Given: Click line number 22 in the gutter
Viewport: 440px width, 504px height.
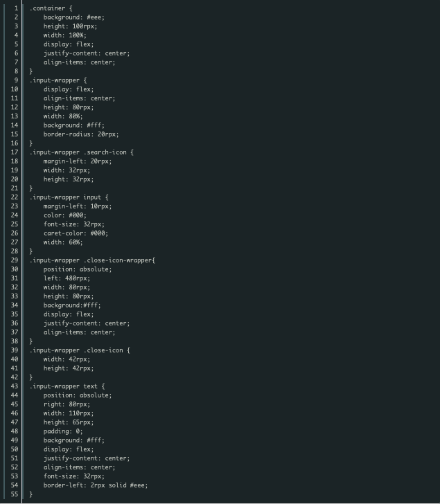Looking at the screenshot, I should (x=15, y=197).
